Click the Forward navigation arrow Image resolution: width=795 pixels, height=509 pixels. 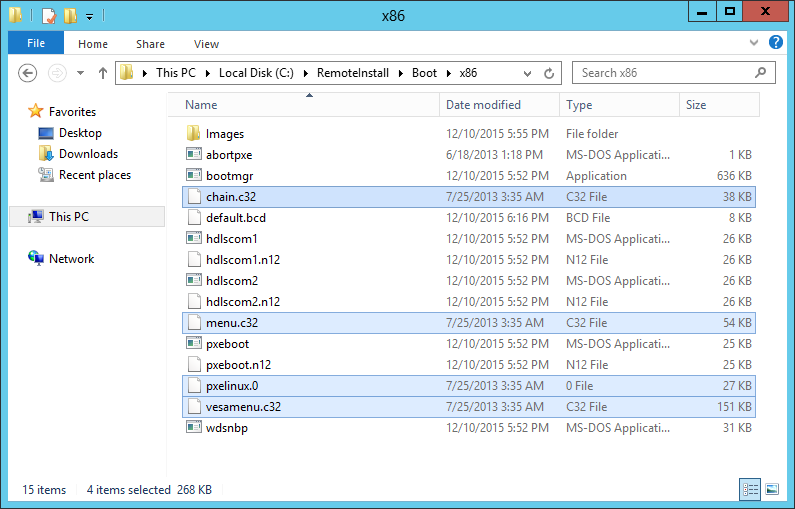pyautogui.click(x=57, y=73)
